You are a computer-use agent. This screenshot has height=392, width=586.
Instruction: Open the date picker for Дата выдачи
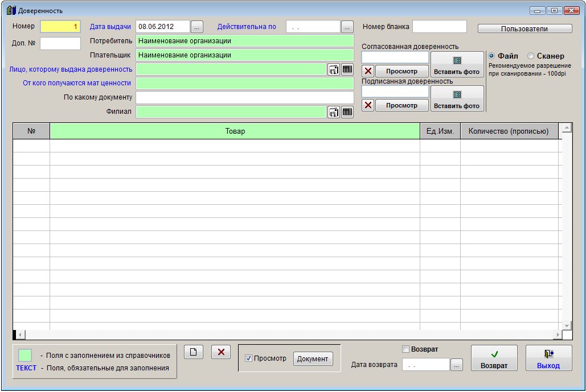(196, 27)
